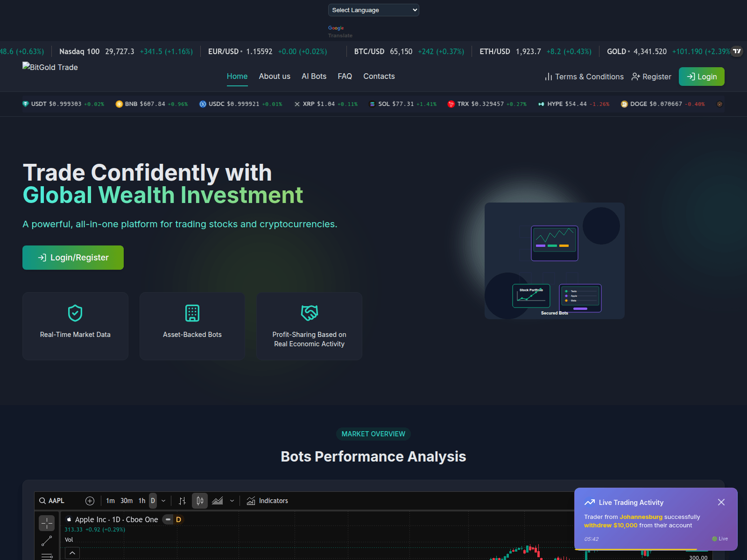Image resolution: width=747 pixels, height=560 pixels.
Task: Click the handshake icon for Profit-Sharing
Action: [x=310, y=313]
